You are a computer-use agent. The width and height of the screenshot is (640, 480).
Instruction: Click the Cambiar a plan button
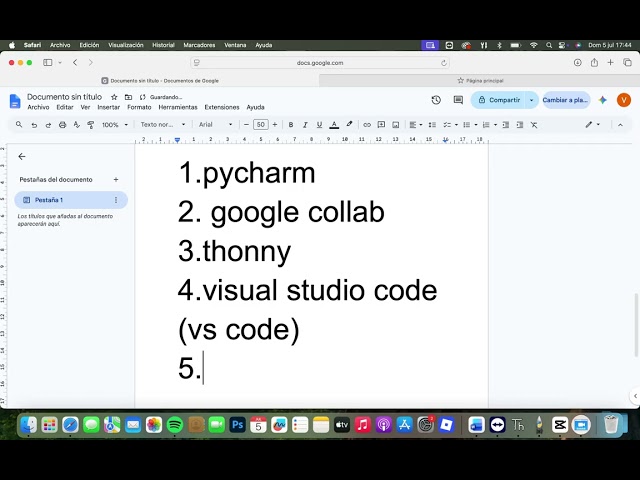[566, 100]
